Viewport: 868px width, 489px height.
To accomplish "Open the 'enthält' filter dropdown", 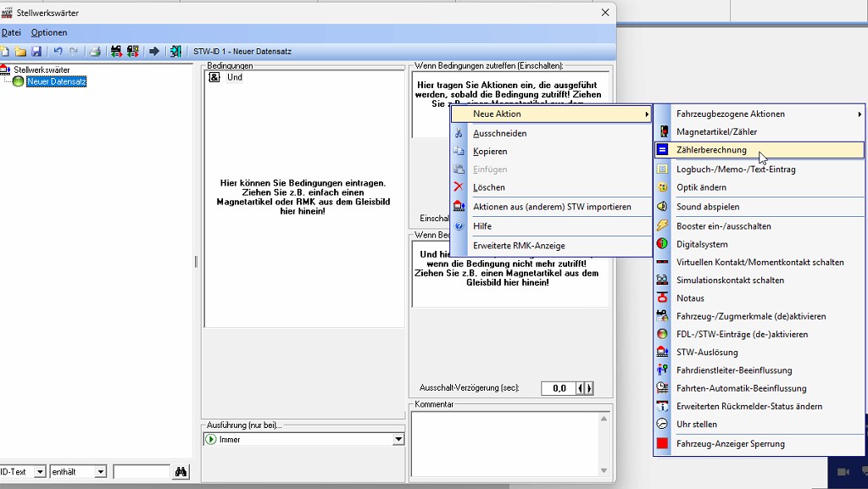I will coord(100,472).
